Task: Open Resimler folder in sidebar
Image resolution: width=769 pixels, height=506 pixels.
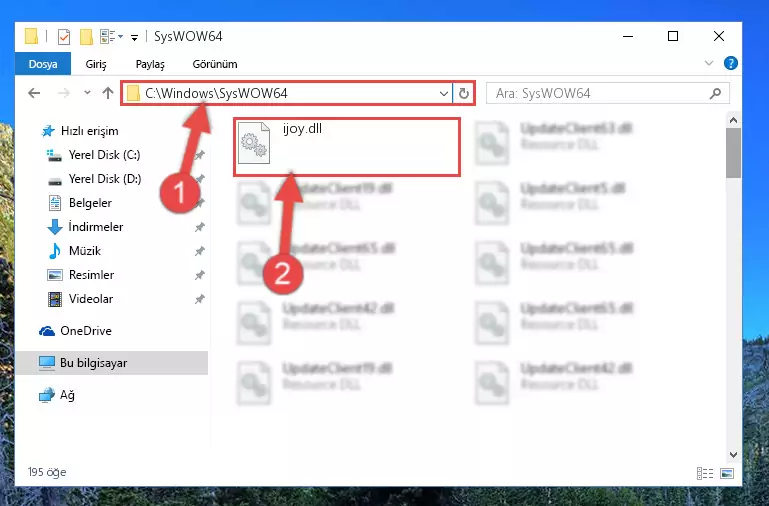Action: point(91,275)
